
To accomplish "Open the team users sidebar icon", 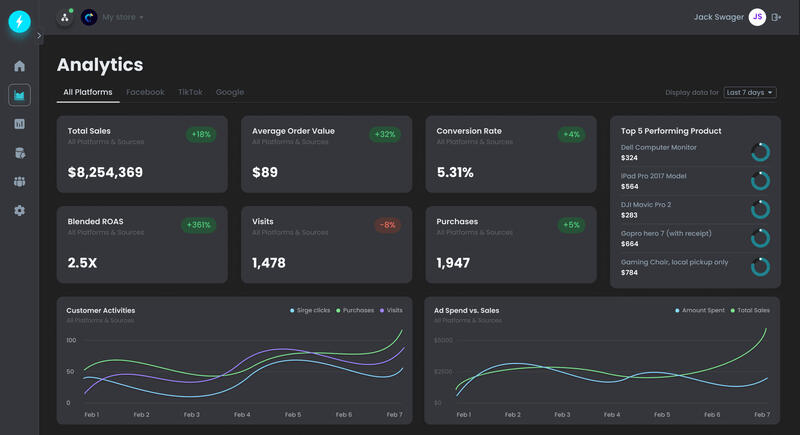I will coord(19,182).
